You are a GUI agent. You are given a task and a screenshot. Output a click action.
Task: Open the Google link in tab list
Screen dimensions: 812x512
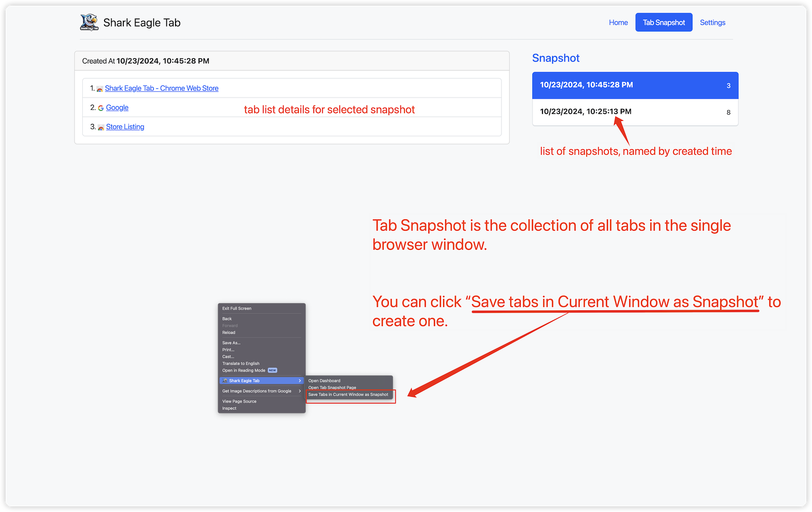[117, 108]
